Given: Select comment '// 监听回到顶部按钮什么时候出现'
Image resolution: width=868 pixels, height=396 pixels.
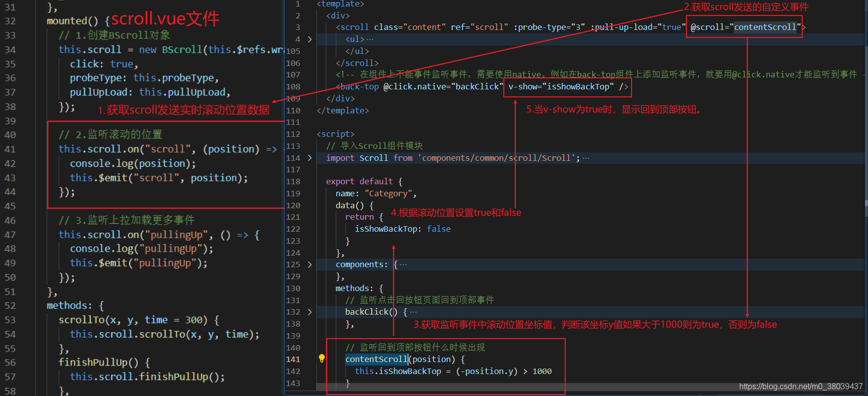Looking at the screenshot, I should (415, 348).
